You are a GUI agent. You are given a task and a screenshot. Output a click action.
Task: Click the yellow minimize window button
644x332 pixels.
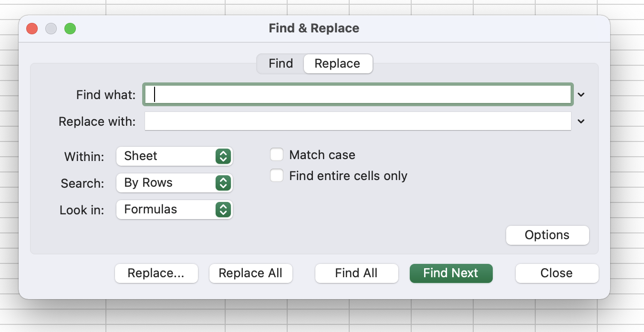point(51,29)
